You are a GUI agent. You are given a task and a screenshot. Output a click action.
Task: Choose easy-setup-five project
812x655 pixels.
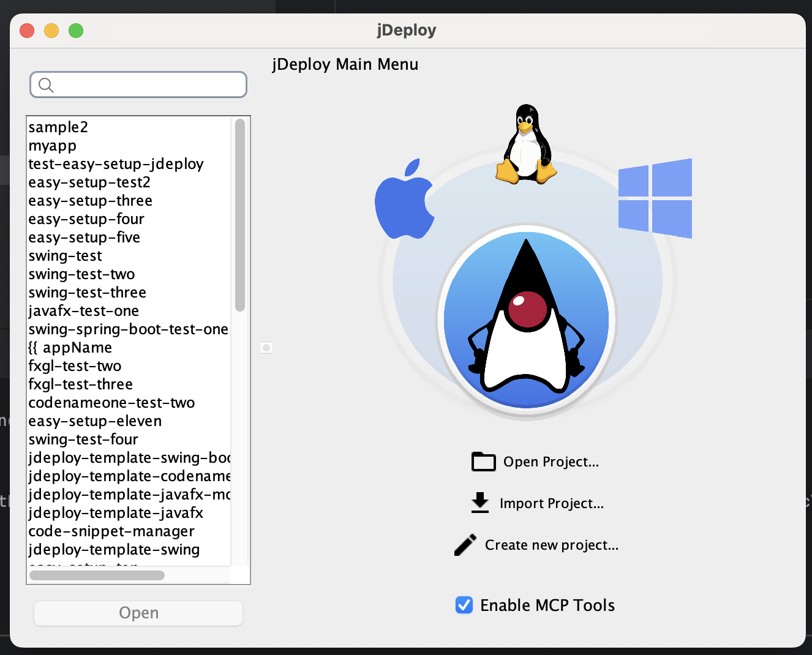pos(129,238)
